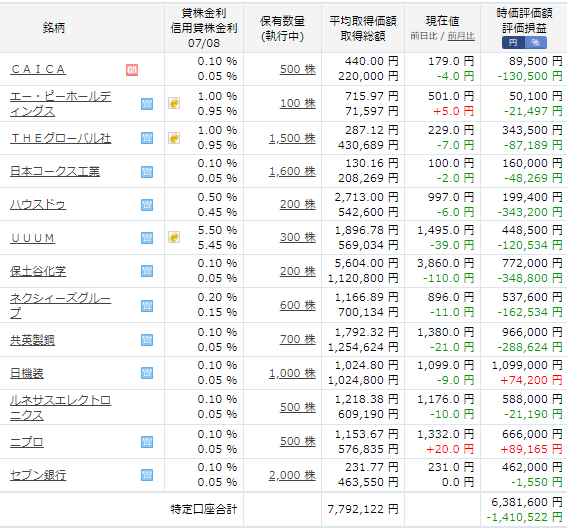The image size is (567, 528).
Task: Open the ニプロ stock link
Action: pyautogui.click(x=27, y=442)
